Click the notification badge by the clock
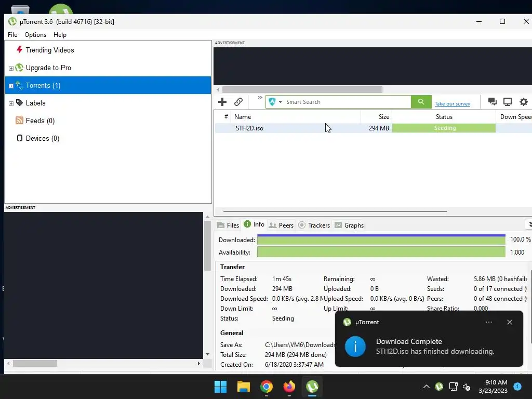 pyautogui.click(x=517, y=387)
